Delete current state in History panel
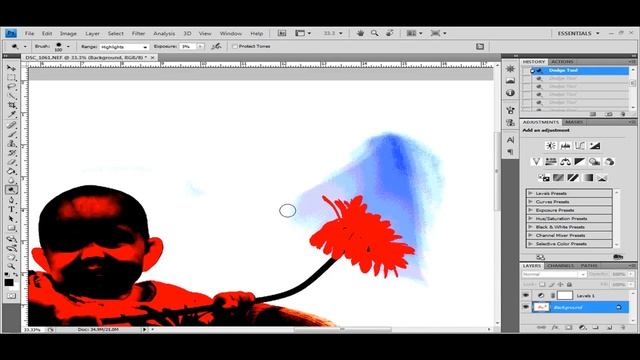 pos(623,114)
